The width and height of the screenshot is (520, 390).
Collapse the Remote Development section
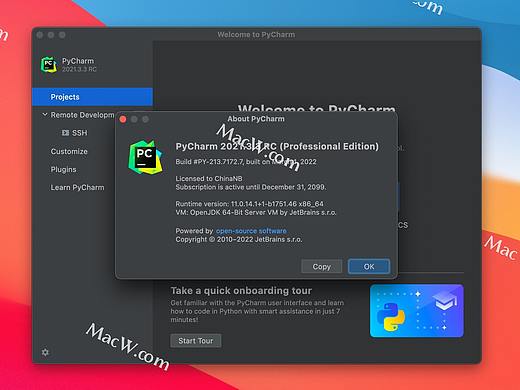[x=45, y=115]
